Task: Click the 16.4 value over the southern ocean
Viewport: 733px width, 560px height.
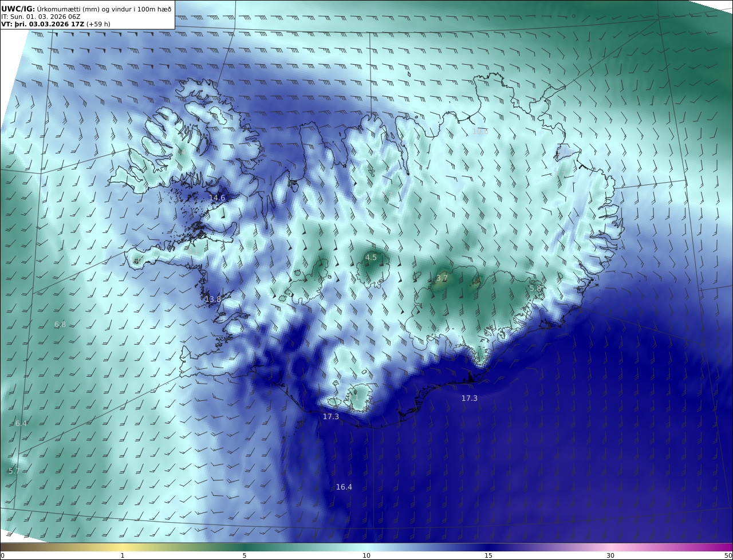Action: (344, 487)
